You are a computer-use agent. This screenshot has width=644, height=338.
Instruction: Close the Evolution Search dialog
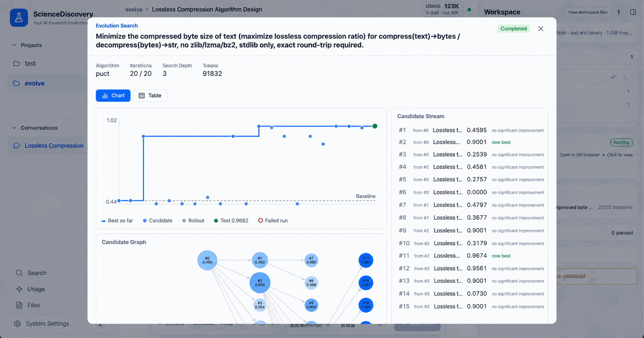[541, 29]
